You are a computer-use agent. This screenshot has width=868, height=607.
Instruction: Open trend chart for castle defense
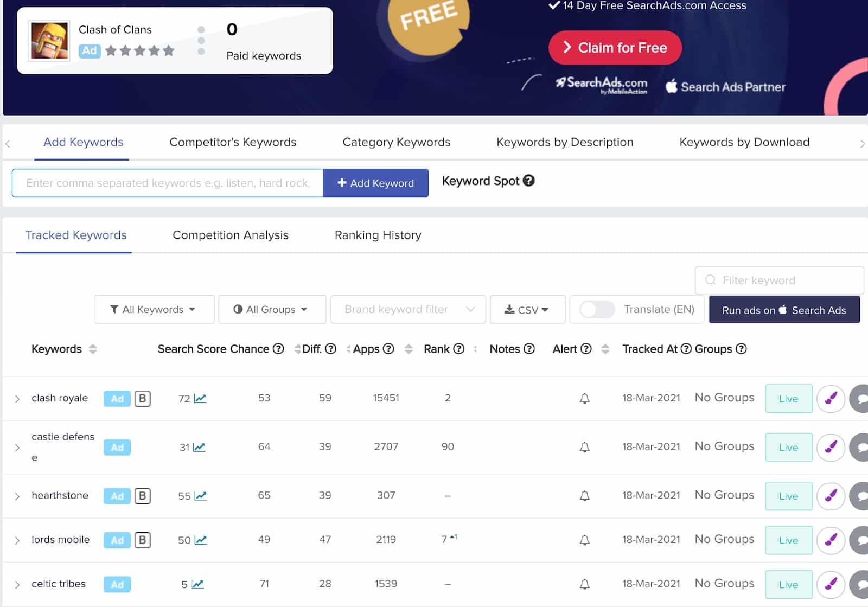point(199,448)
